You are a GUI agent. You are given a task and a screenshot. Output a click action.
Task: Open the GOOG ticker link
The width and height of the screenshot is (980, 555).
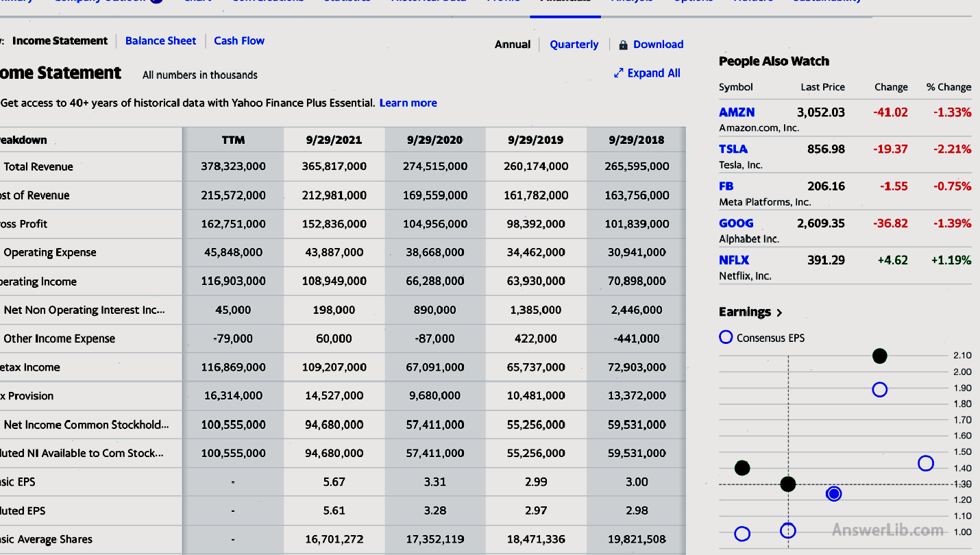click(x=736, y=223)
